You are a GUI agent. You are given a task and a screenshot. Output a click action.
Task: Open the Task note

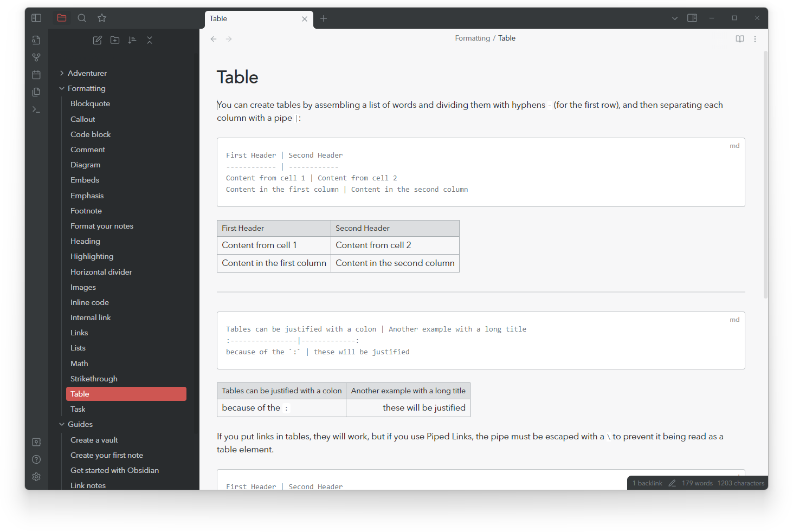78,409
